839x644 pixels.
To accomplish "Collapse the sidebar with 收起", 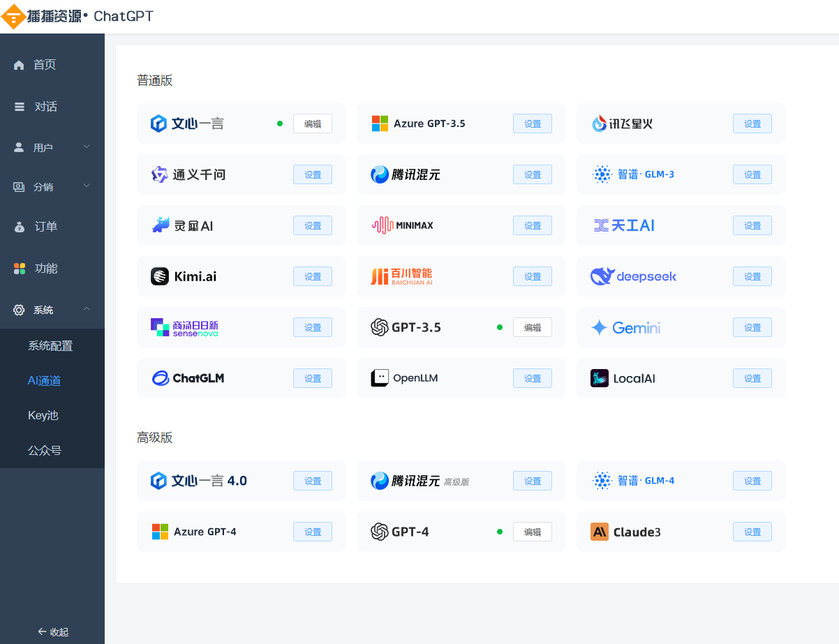I will 53,631.
